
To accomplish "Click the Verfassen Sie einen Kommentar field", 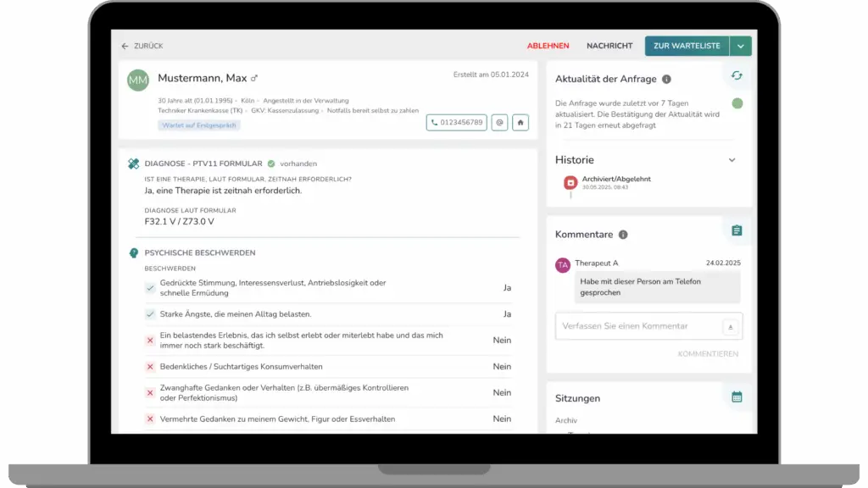I will pyautogui.click(x=636, y=326).
